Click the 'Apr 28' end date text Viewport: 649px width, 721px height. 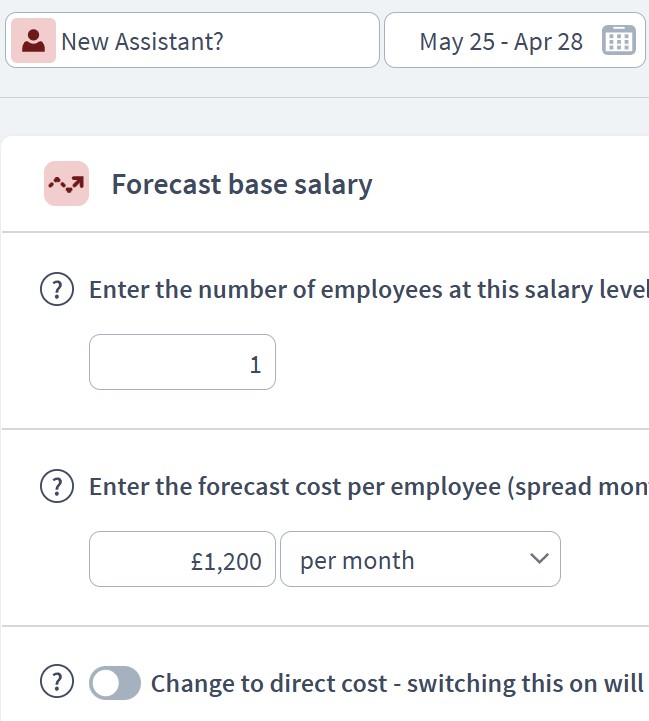[x=548, y=41]
